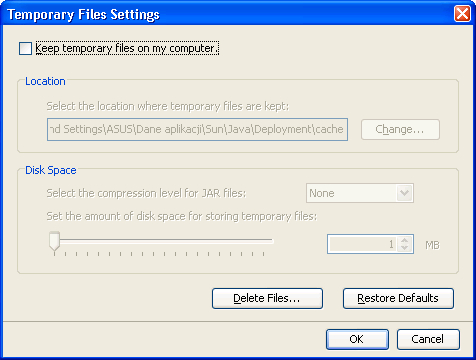
Task: Decrease disk space with spinner down arrow
Action: coord(405,248)
